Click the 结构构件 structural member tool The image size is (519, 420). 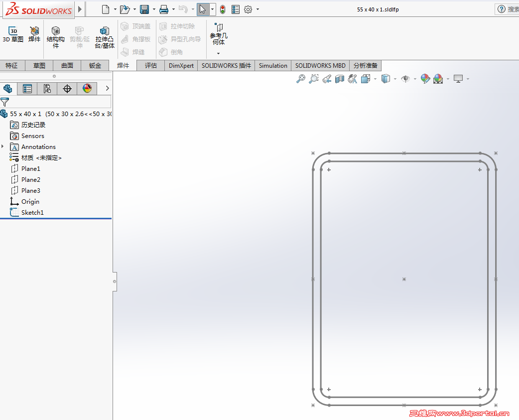(56, 37)
